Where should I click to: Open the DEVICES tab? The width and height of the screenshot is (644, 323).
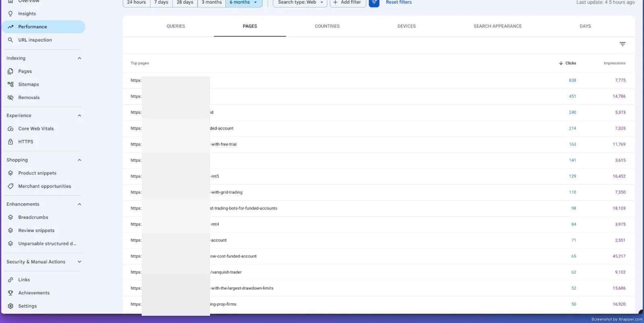coord(407,26)
